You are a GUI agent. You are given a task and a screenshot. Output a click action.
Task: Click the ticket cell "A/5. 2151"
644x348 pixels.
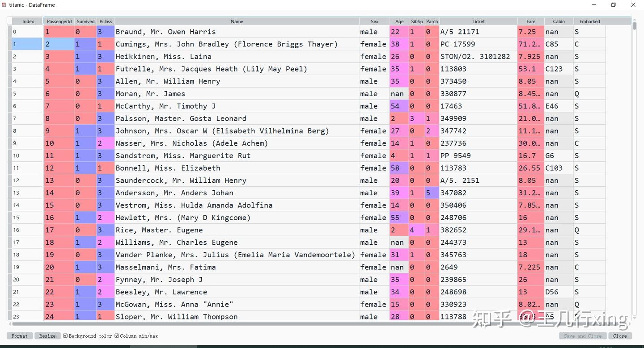pos(479,180)
